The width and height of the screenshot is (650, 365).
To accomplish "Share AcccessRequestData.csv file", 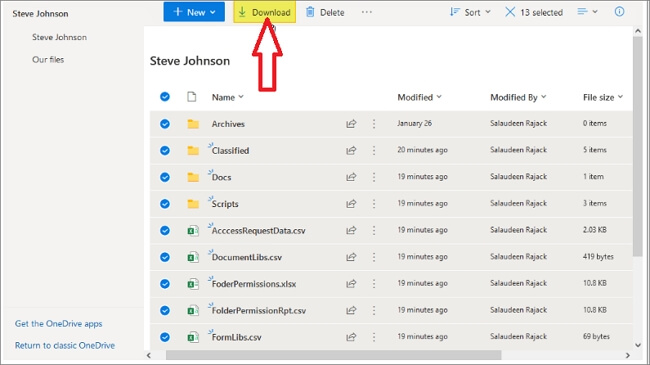I will point(351,230).
